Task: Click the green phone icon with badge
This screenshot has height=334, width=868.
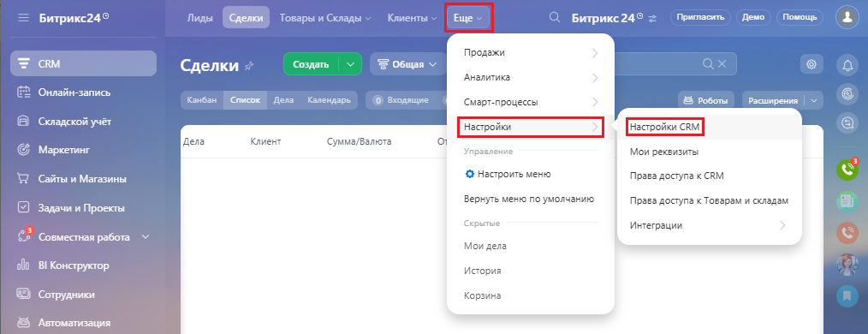Action: click(x=847, y=170)
